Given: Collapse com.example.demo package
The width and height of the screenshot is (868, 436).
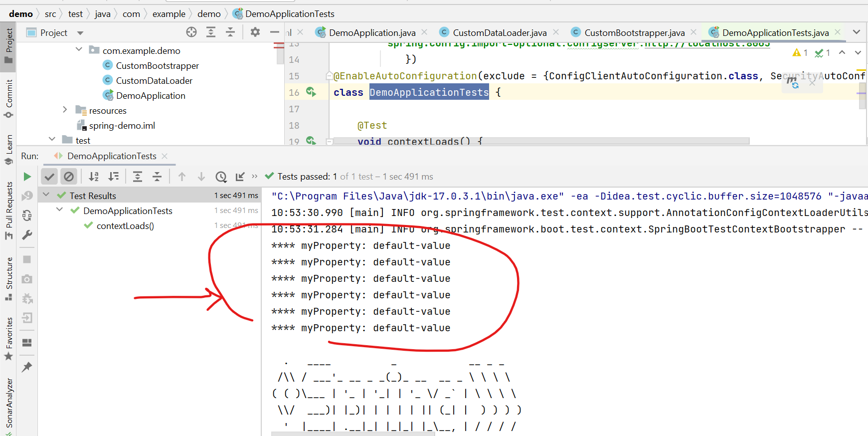Looking at the screenshot, I should 79,49.
